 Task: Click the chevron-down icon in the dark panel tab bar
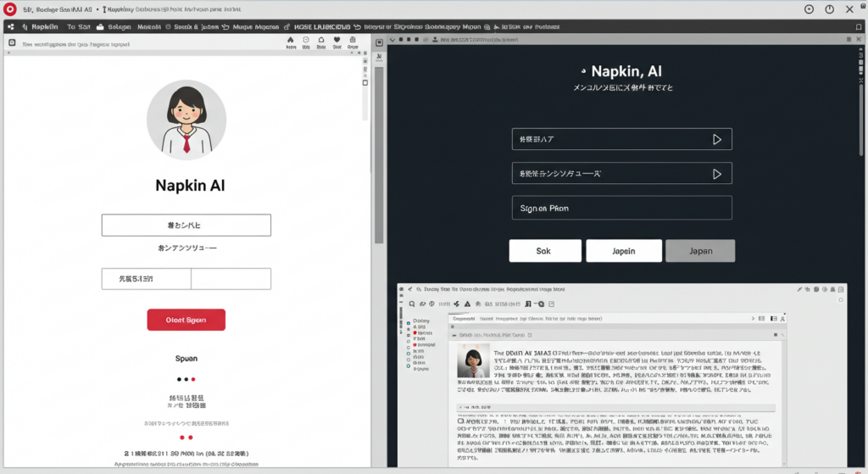pos(392,40)
